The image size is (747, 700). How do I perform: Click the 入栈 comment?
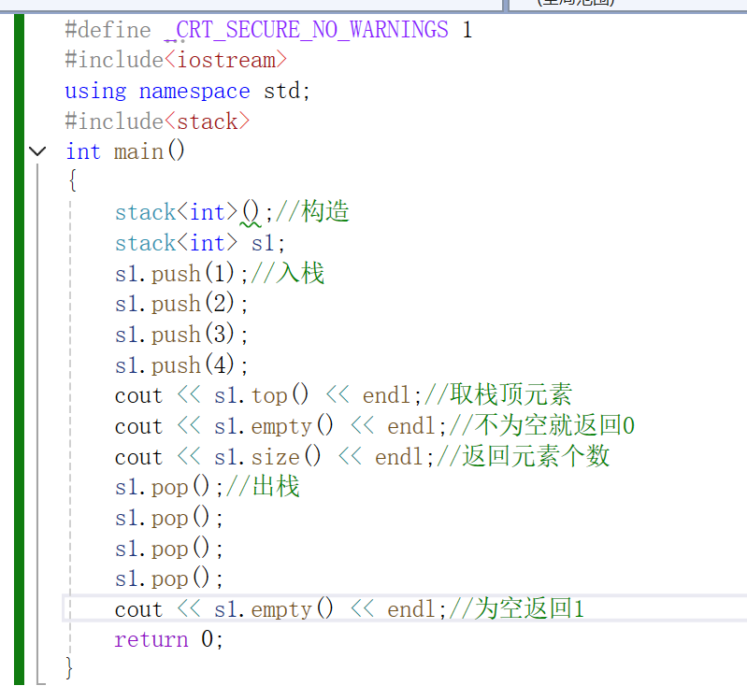pyautogui.click(x=288, y=273)
